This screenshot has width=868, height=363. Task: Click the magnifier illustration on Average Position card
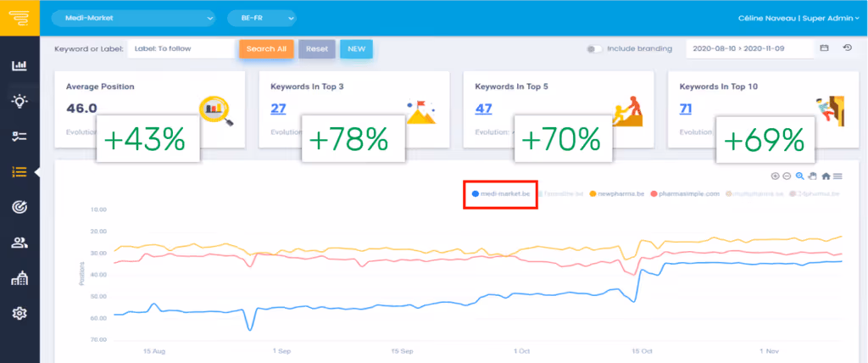[216, 110]
